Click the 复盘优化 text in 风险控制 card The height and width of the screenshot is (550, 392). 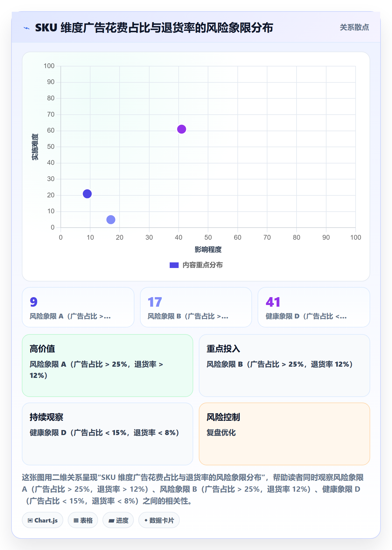(x=221, y=433)
